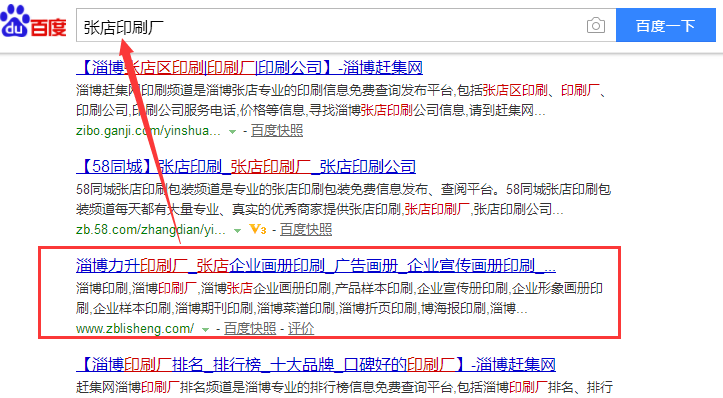
Task: Open the 淄博力升印刷厂 result title
Action: point(316,266)
